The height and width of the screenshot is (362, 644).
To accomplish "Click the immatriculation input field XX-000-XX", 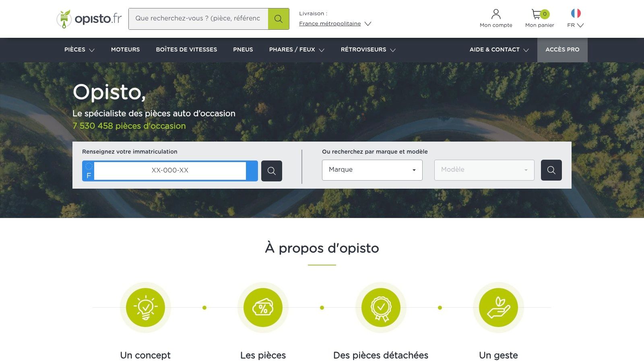I will tap(169, 171).
